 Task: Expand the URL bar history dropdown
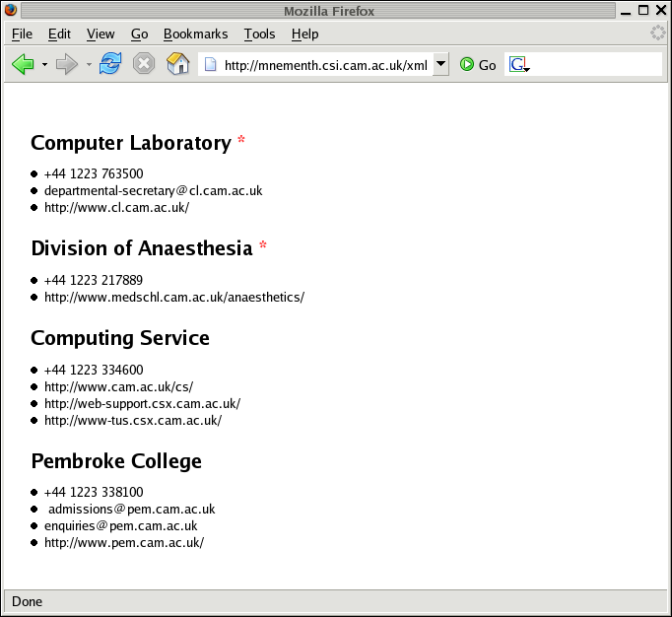point(440,65)
